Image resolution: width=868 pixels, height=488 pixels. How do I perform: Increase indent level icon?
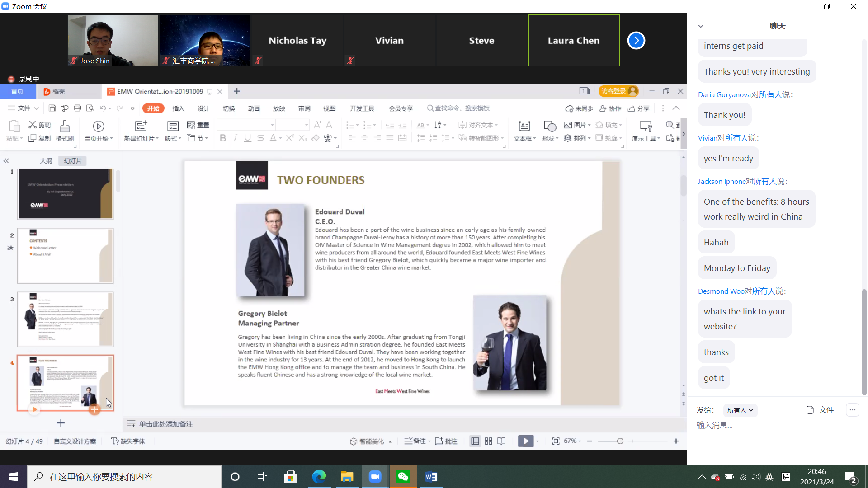tap(402, 125)
